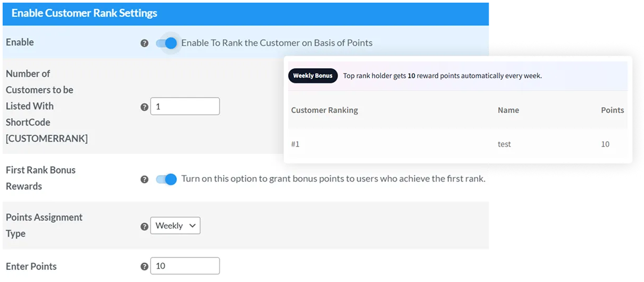This screenshot has width=644, height=282.
Task: Click help icon for Number of Customers field
Action: pyautogui.click(x=144, y=107)
